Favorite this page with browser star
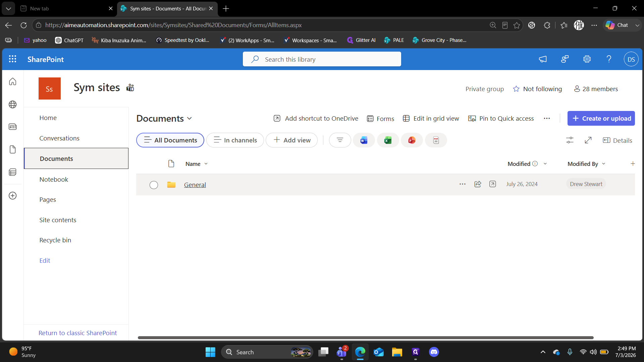The width and height of the screenshot is (644, 362). tap(517, 25)
